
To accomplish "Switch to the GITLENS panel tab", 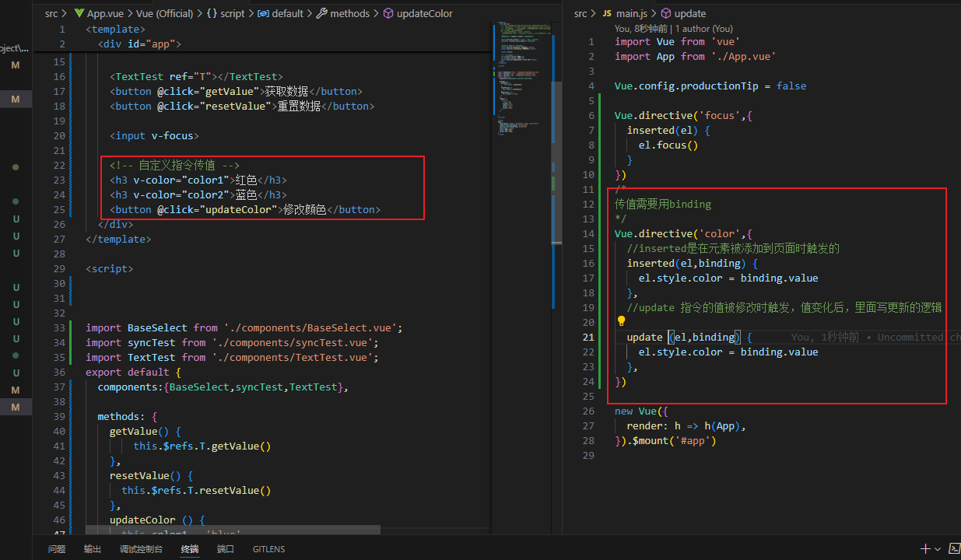I will coord(269,549).
